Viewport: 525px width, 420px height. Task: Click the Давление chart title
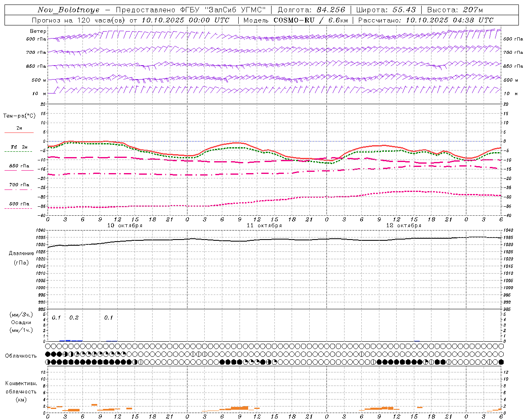tap(21, 253)
